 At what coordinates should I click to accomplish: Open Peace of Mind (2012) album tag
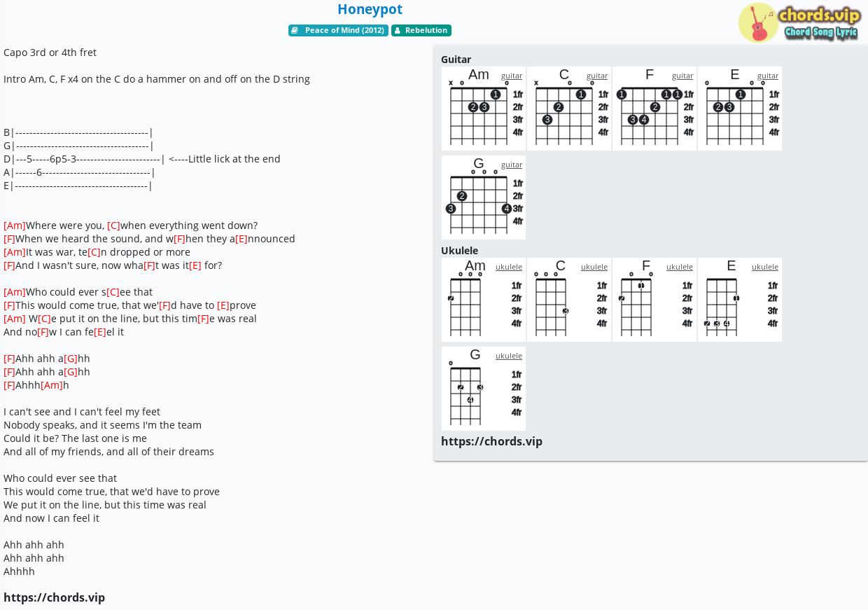(338, 30)
